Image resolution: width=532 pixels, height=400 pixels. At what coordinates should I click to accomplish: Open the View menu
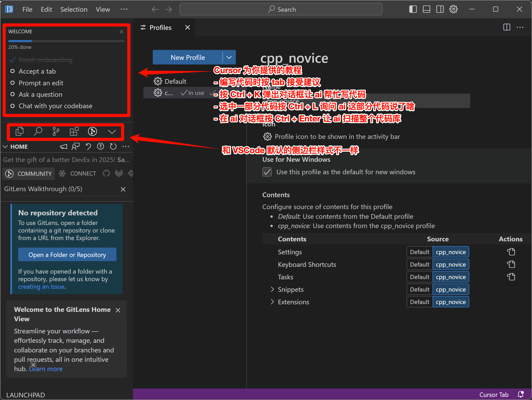click(103, 9)
